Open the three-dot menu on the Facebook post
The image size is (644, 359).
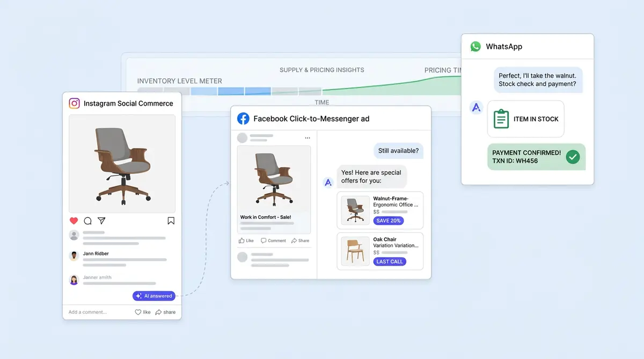308,137
